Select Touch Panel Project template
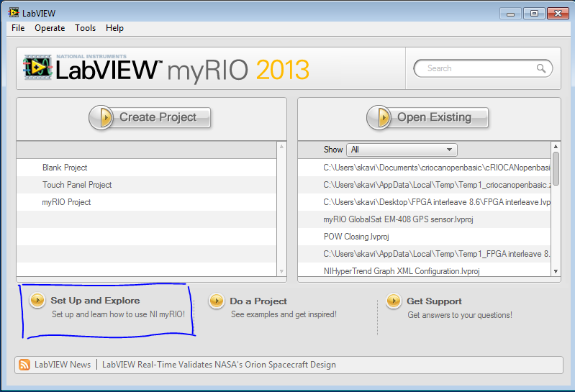575x392 pixels. pos(146,185)
